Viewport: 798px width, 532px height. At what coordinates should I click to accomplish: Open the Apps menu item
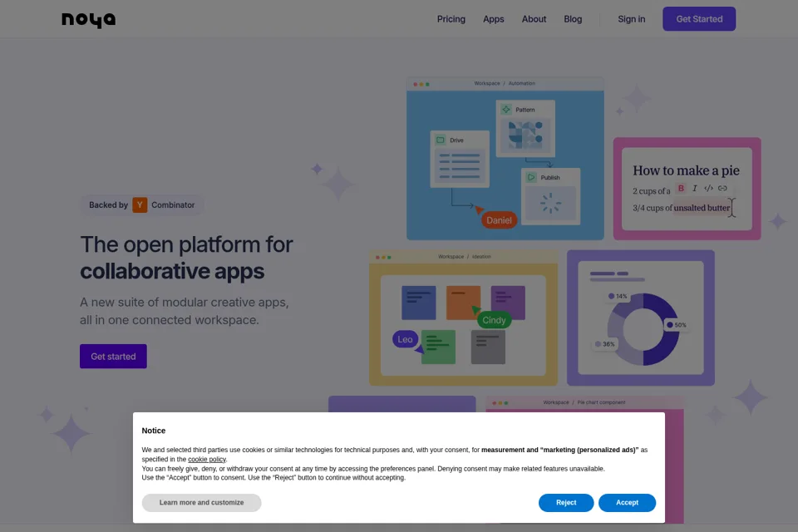[x=493, y=19]
